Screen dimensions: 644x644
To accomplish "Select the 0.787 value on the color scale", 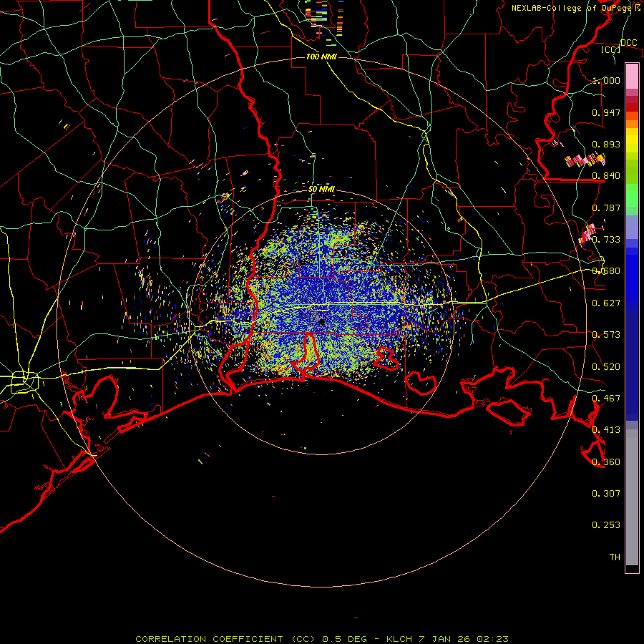I will pos(606,208).
